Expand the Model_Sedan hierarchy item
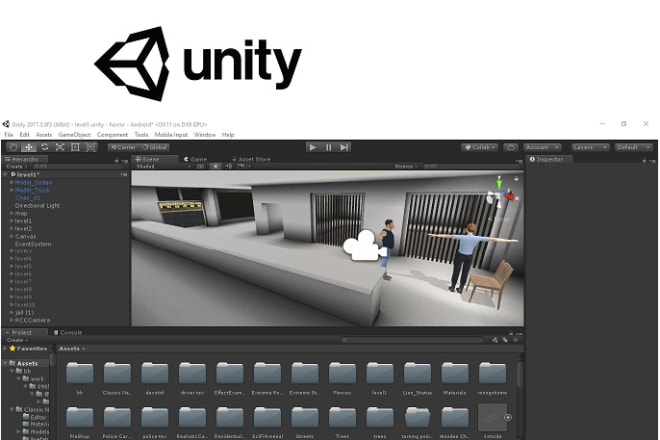This screenshot has height=440, width=660. (12, 182)
